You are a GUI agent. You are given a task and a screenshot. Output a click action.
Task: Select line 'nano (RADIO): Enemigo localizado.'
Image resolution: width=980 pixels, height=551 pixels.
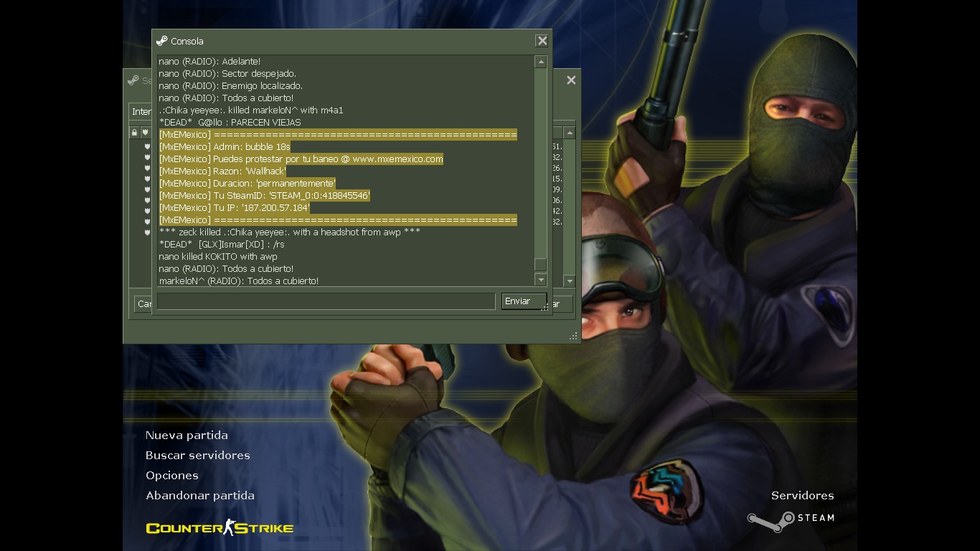click(x=230, y=86)
